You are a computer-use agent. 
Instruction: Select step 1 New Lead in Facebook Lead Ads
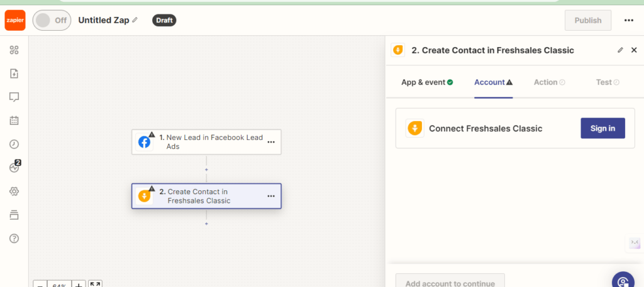206,142
